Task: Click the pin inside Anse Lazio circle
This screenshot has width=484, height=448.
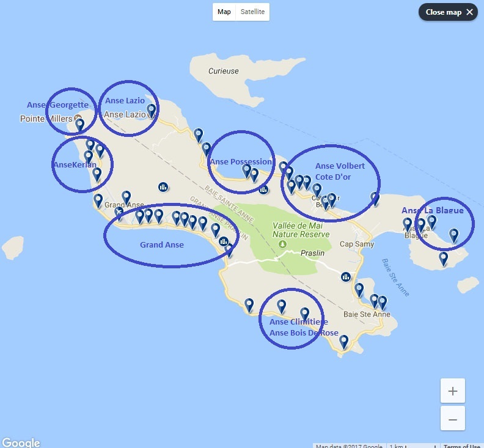Action: 151,110
